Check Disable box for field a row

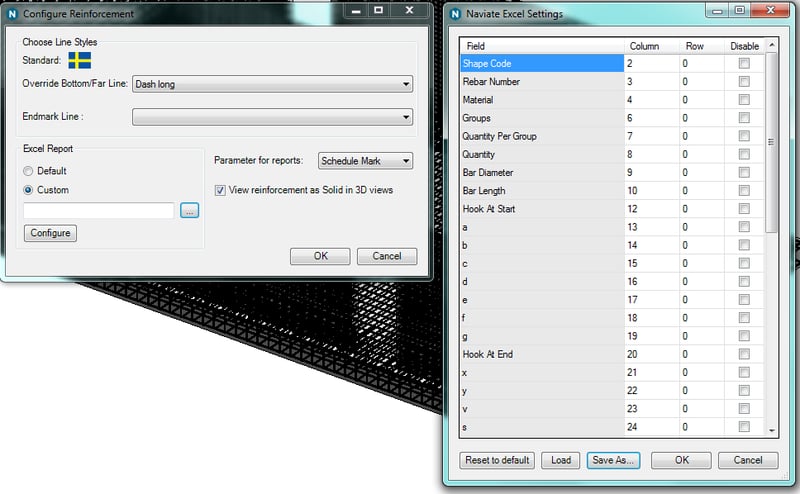[744, 227]
